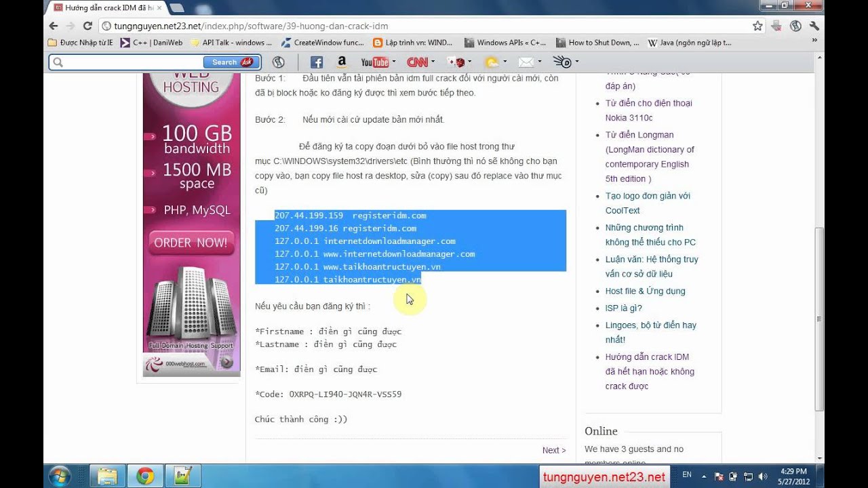This screenshot has height=488, width=868.
Task: Show hidden tray icons arrow
Action: click(705, 476)
